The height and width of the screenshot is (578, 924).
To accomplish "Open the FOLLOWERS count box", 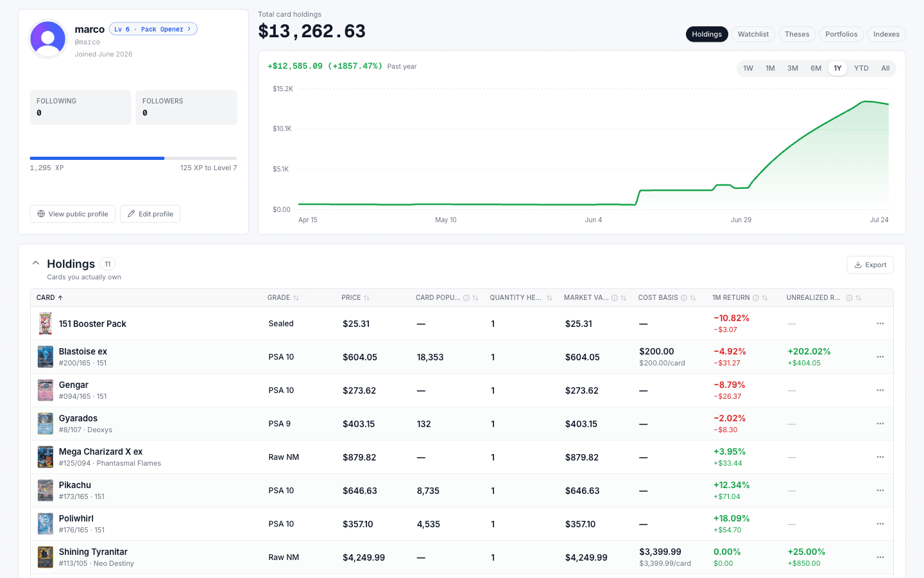I will (x=187, y=107).
